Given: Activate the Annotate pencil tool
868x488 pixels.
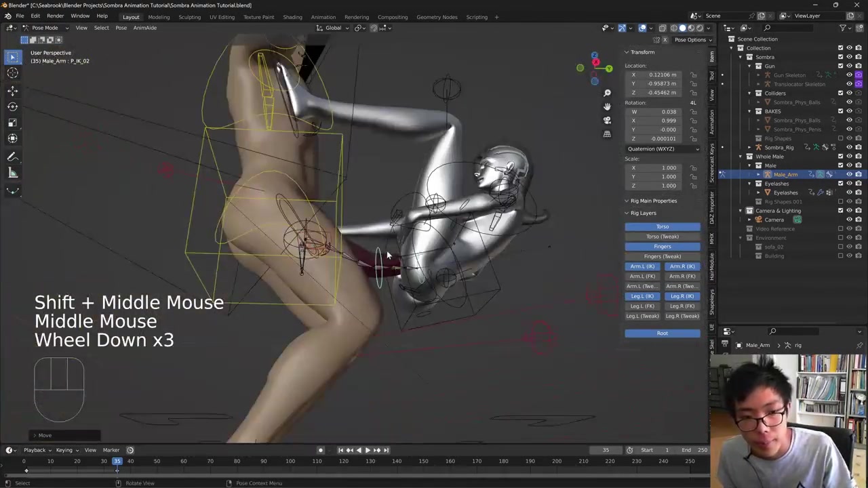Looking at the screenshot, I should pos(12,157).
